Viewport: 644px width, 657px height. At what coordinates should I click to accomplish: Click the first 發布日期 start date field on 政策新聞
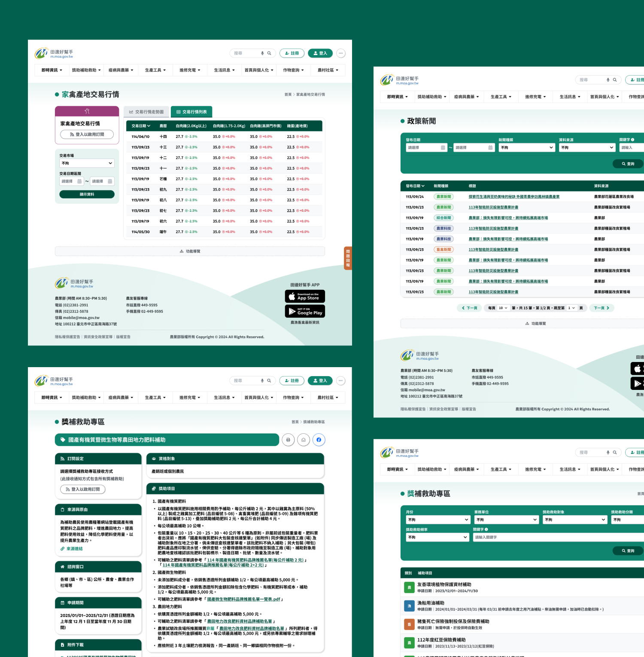[x=426, y=147]
